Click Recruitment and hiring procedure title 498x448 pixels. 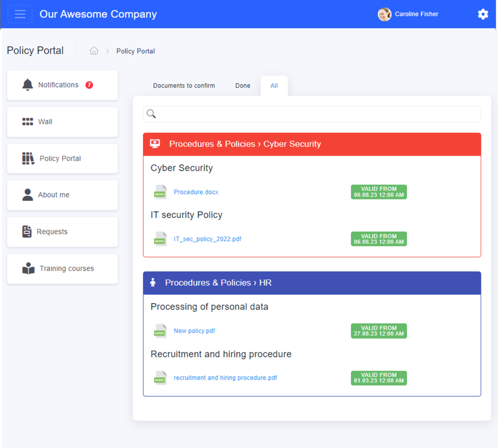tap(221, 354)
